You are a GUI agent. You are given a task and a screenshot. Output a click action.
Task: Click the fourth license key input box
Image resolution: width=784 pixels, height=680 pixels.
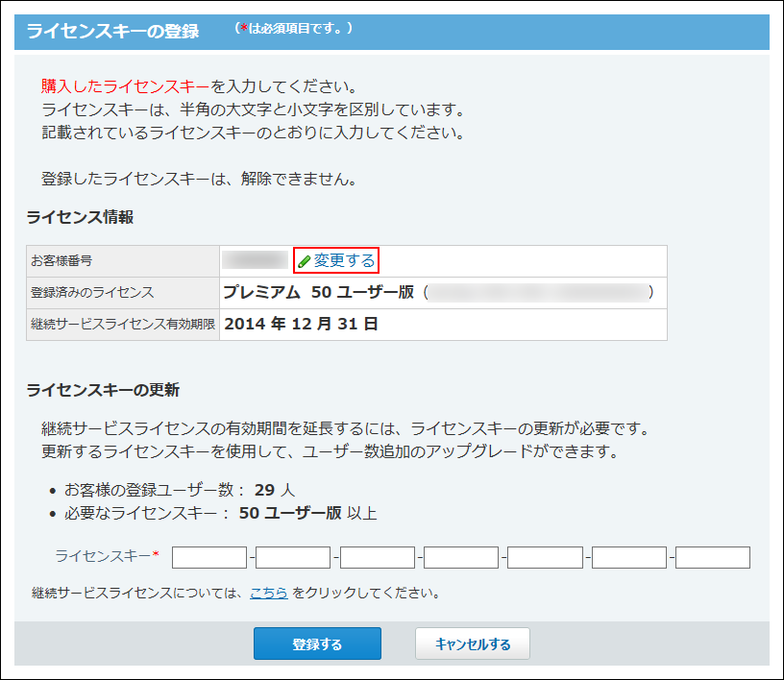(461, 557)
